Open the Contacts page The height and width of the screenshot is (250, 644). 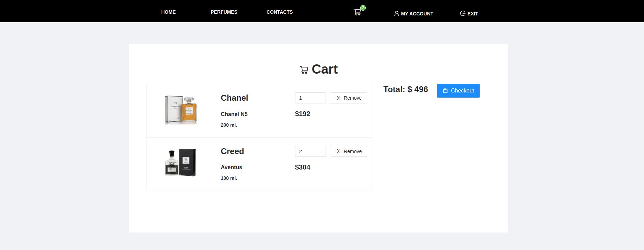tap(280, 12)
